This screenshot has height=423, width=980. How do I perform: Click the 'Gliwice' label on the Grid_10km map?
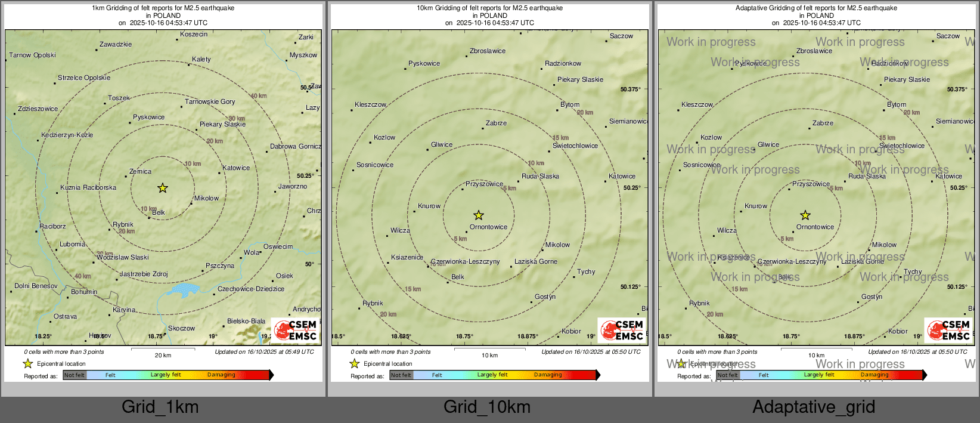click(x=442, y=145)
